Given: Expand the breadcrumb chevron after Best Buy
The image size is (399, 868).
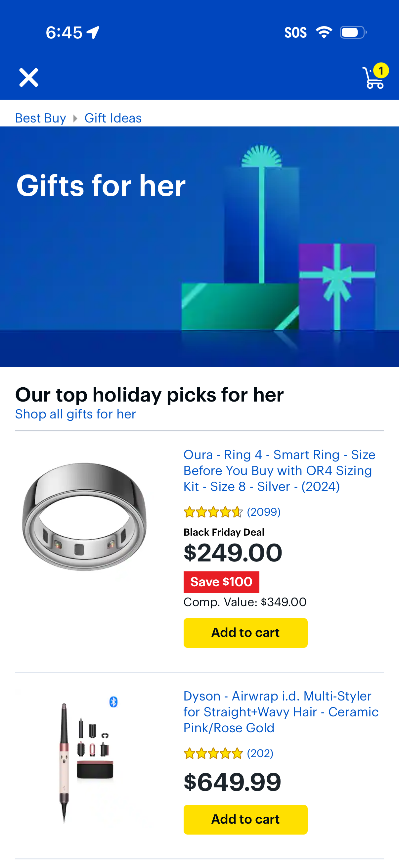Looking at the screenshot, I should point(75,118).
